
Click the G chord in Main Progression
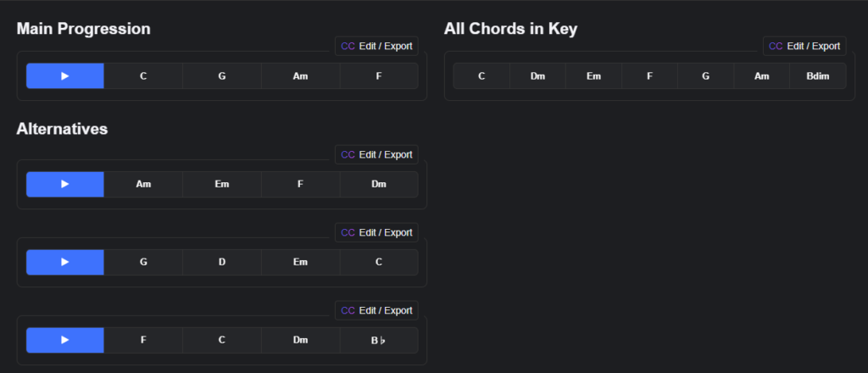coord(221,75)
